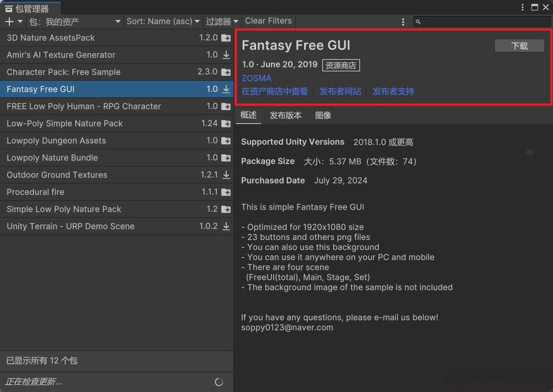Open 在资产商店中查看 link
Image resolution: width=553 pixels, height=392 pixels.
(x=275, y=92)
